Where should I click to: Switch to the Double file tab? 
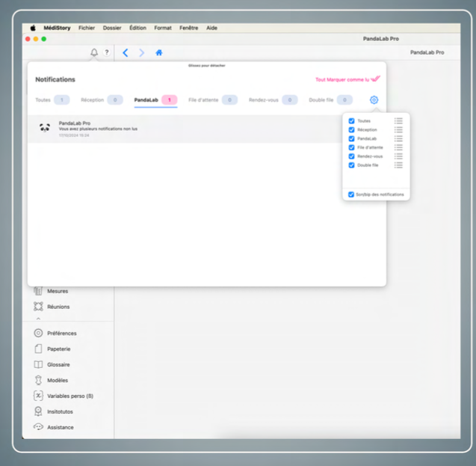330,100
